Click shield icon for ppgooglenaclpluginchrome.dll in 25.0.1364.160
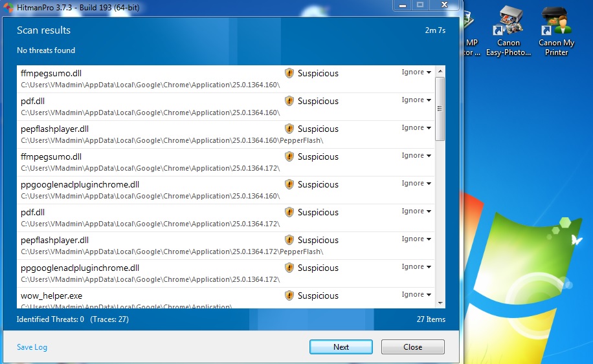 (289, 184)
